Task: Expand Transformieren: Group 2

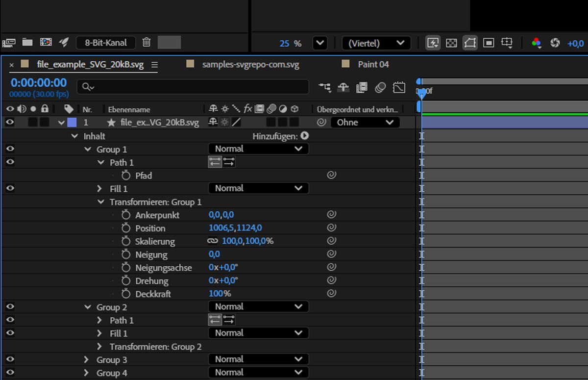Action: point(100,347)
